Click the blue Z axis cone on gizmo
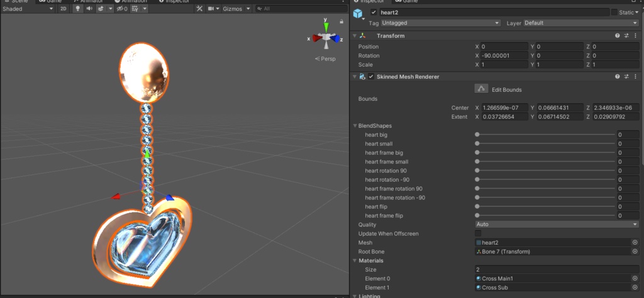 [336, 39]
